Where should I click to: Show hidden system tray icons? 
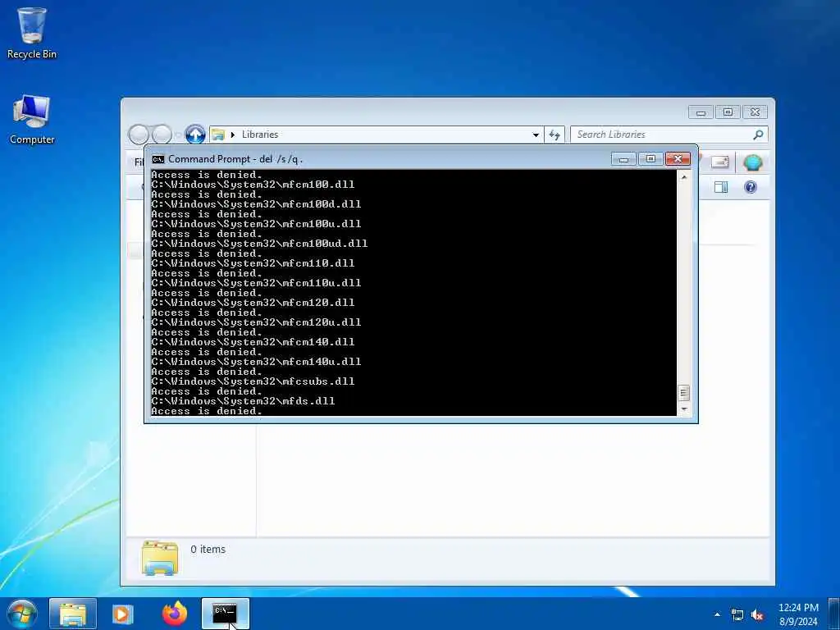coord(717,614)
